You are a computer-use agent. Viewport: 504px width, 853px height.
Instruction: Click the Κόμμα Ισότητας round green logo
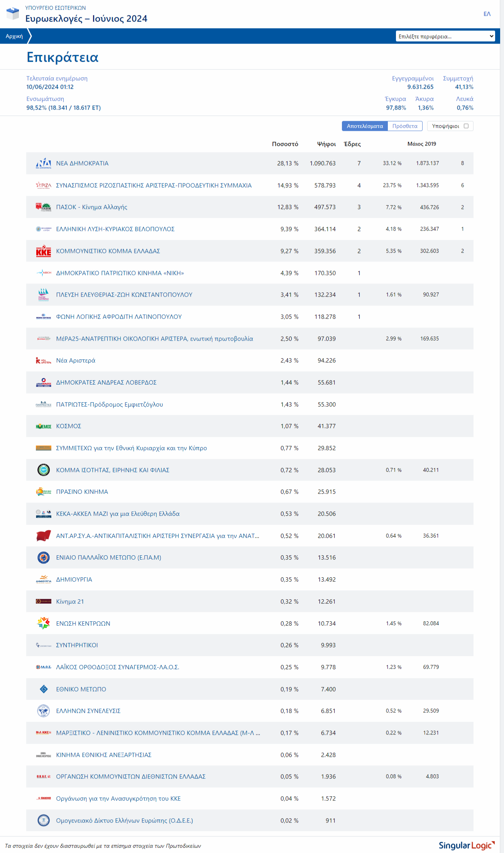point(44,470)
